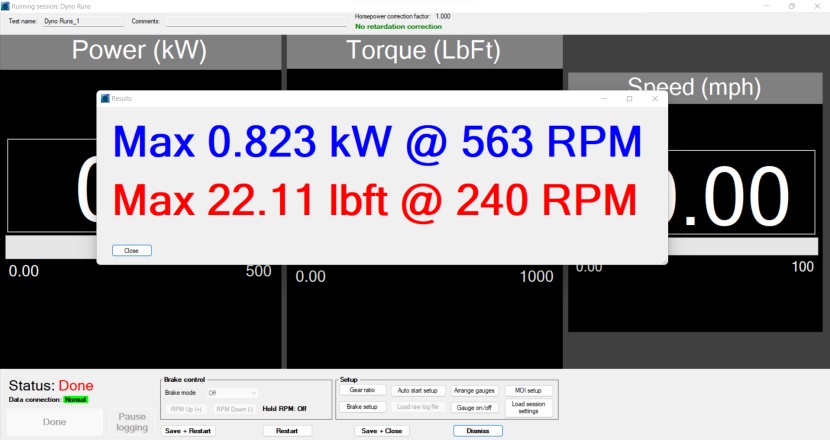Expand the Brake mode dropdown

click(x=232, y=393)
